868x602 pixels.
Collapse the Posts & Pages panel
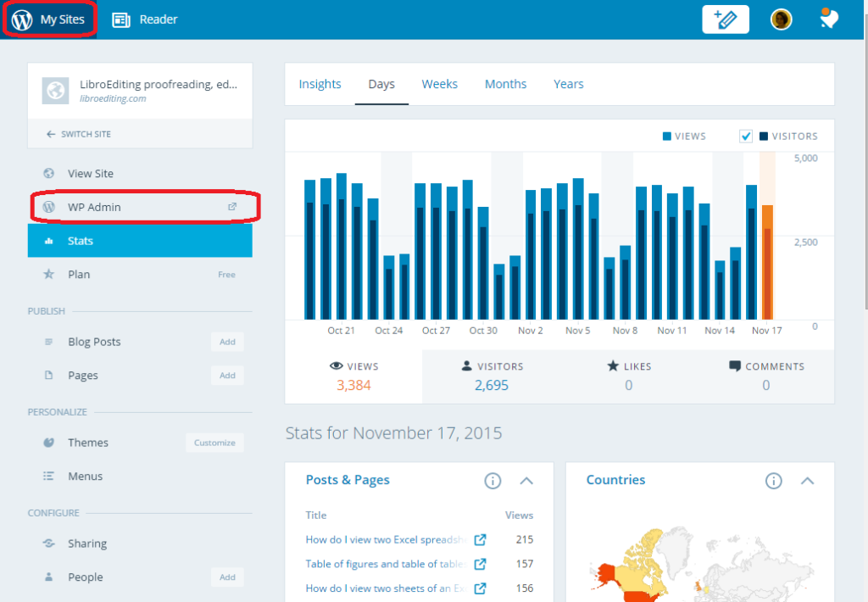pos(526,481)
